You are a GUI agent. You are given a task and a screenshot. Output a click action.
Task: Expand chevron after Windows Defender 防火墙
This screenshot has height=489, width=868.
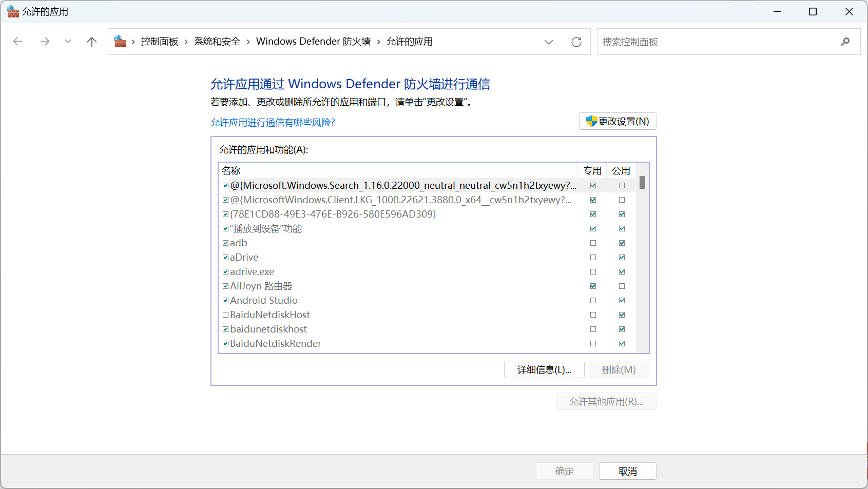(379, 42)
